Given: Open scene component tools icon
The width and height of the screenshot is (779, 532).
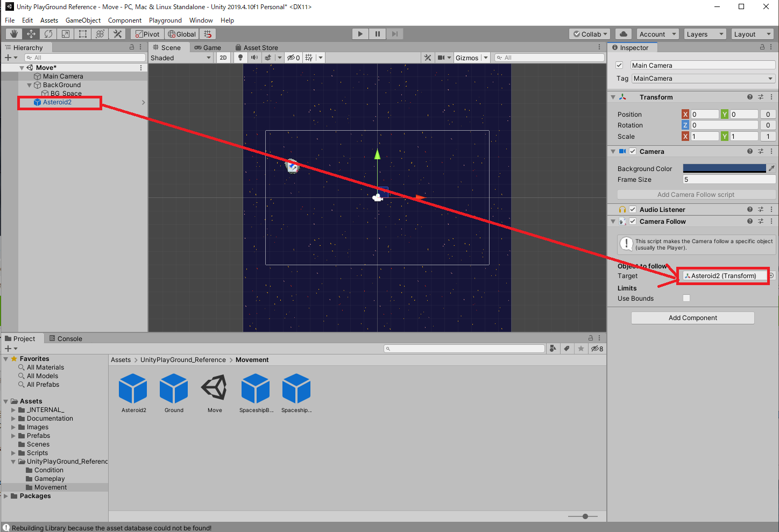Looking at the screenshot, I should coord(428,58).
